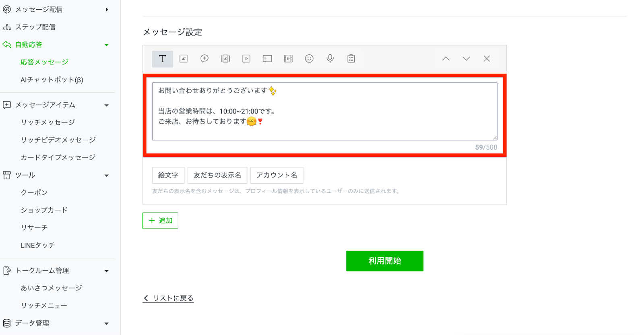
Task: Open AIチャットボット(β) menu item
Action: [52, 80]
